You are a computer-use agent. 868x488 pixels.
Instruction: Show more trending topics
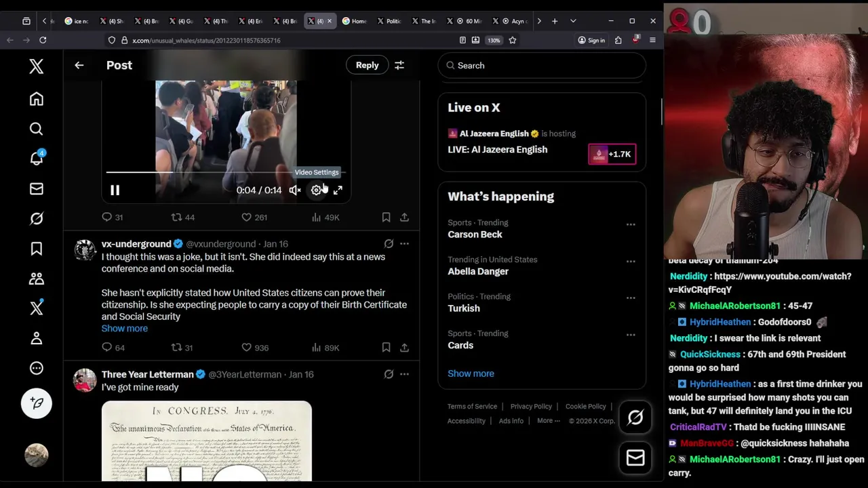471,373
